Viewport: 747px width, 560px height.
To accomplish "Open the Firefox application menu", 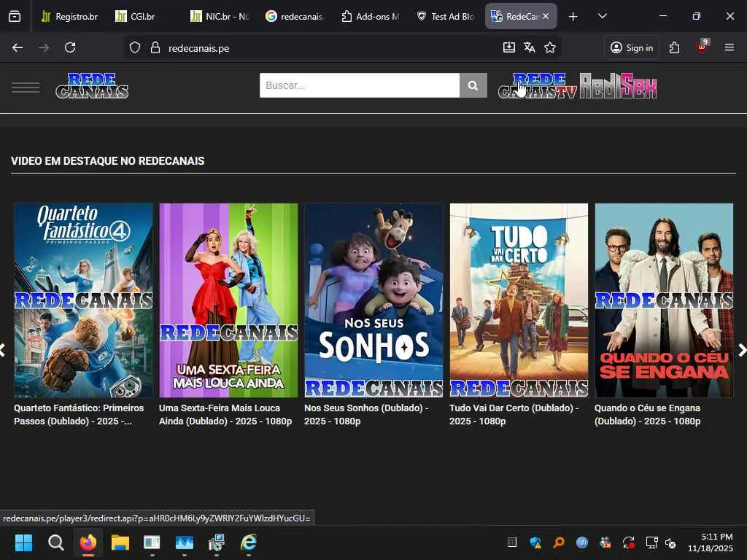I will pyautogui.click(x=729, y=47).
